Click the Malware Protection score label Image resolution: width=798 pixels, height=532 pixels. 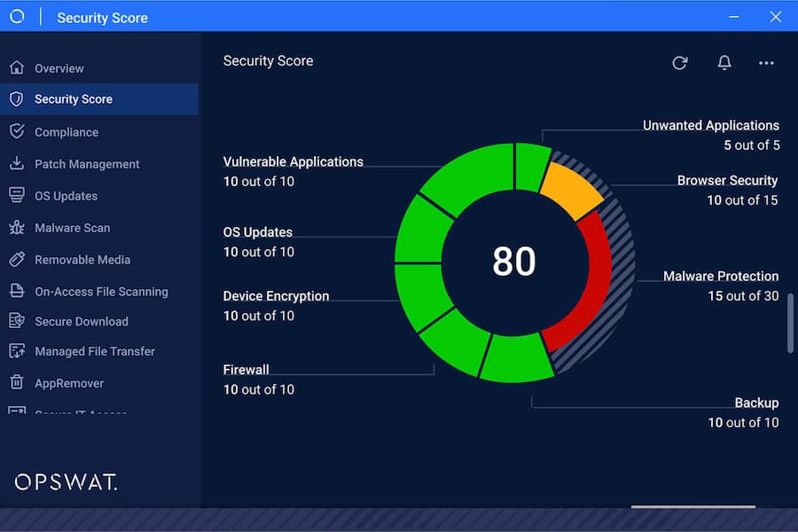[x=721, y=277]
